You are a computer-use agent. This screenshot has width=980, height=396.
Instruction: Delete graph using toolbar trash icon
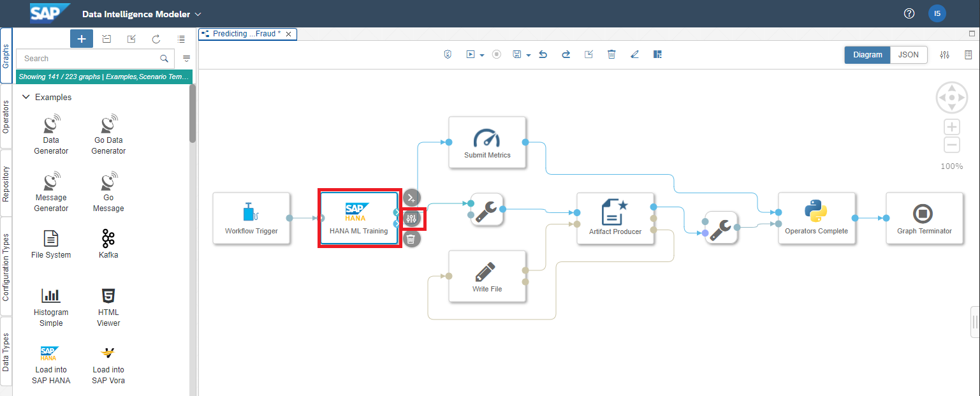point(611,55)
